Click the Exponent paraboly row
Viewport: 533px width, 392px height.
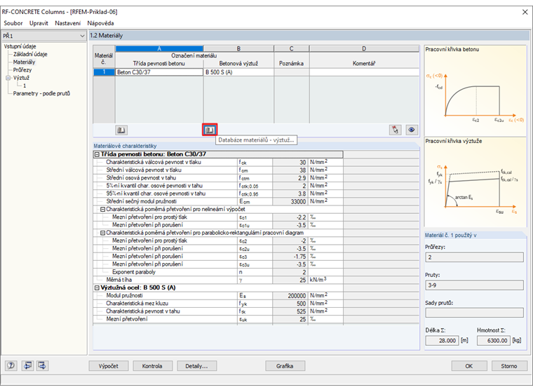[218, 272]
